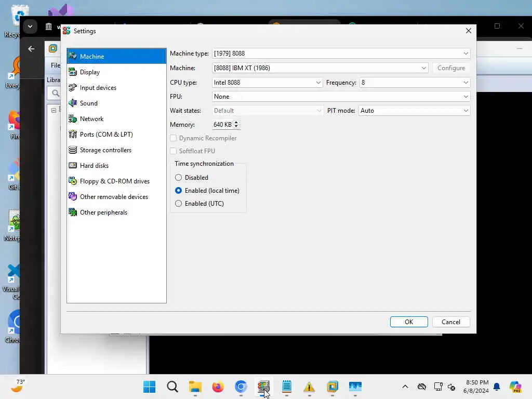Switch to the Network settings page

coord(116,119)
